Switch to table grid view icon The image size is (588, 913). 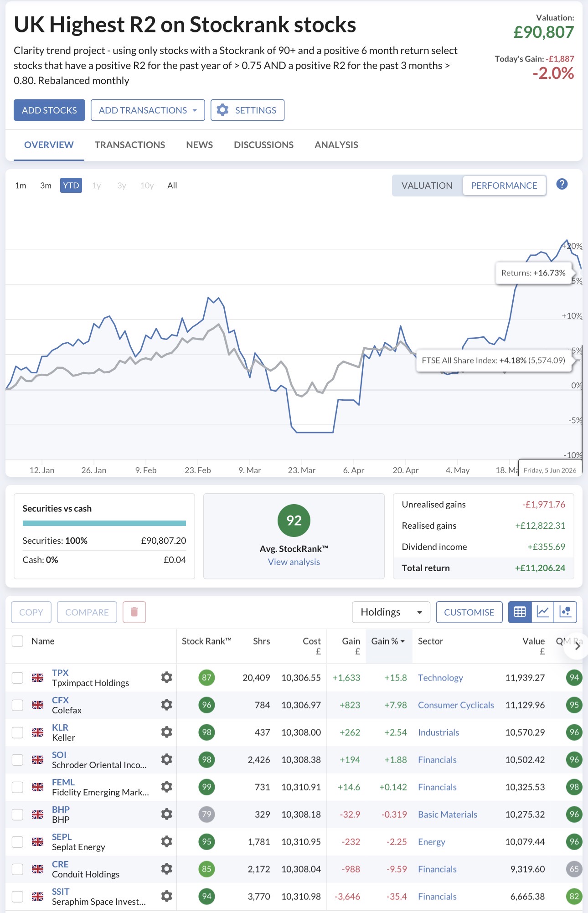click(x=520, y=612)
